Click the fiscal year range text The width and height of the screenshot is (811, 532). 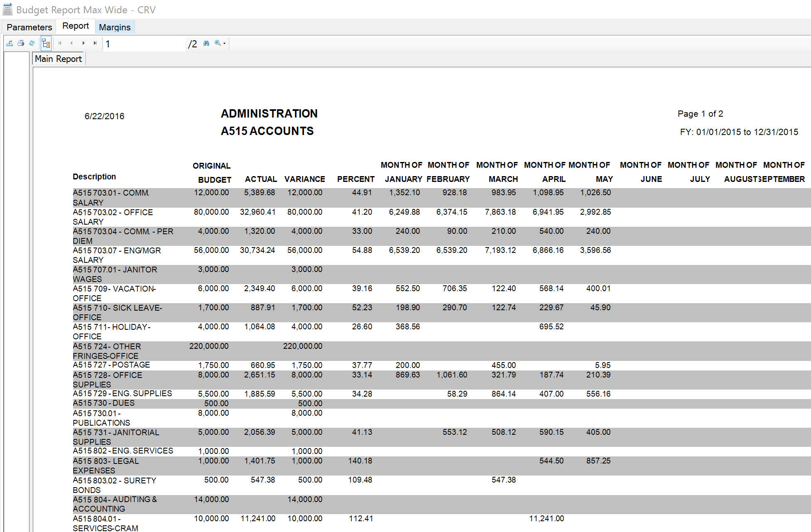pyautogui.click(x=739, y=132)
